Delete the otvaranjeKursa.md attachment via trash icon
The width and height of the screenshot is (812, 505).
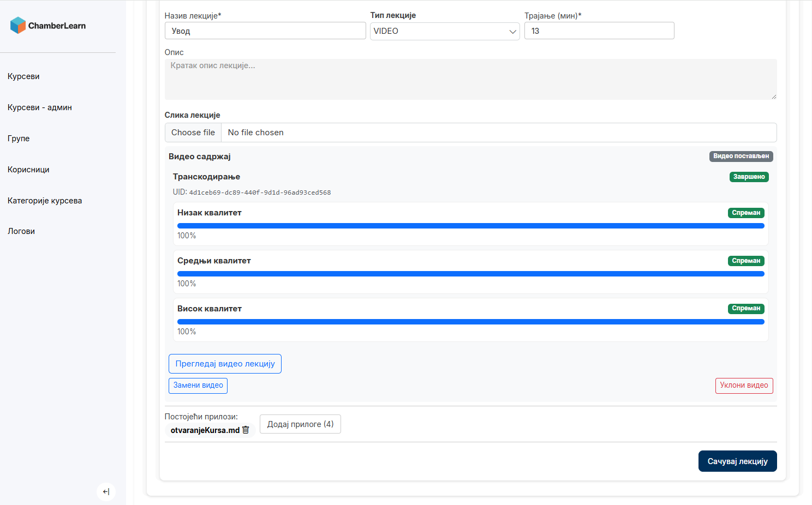click(246, 430)
